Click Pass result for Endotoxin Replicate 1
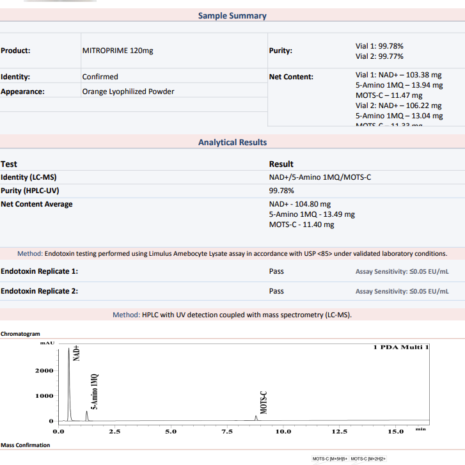The image size is (465, 465). [x=276, y=271]
